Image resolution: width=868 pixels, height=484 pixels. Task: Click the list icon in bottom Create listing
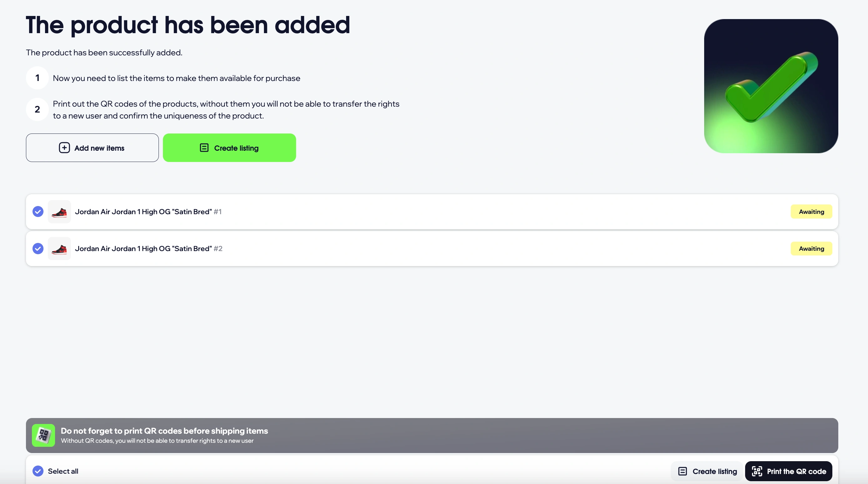click(683, 471)
